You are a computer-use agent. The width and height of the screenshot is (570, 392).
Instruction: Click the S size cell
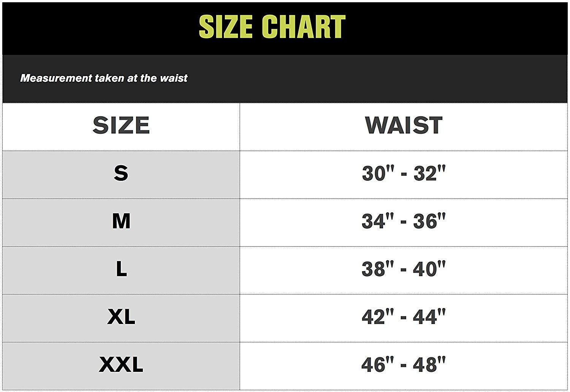(121, 173)
